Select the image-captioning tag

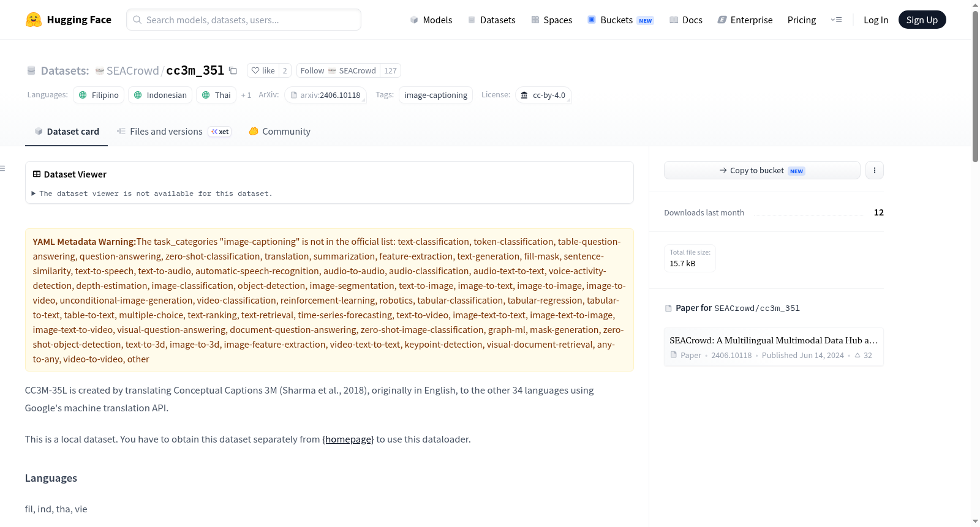click(435, 95)
